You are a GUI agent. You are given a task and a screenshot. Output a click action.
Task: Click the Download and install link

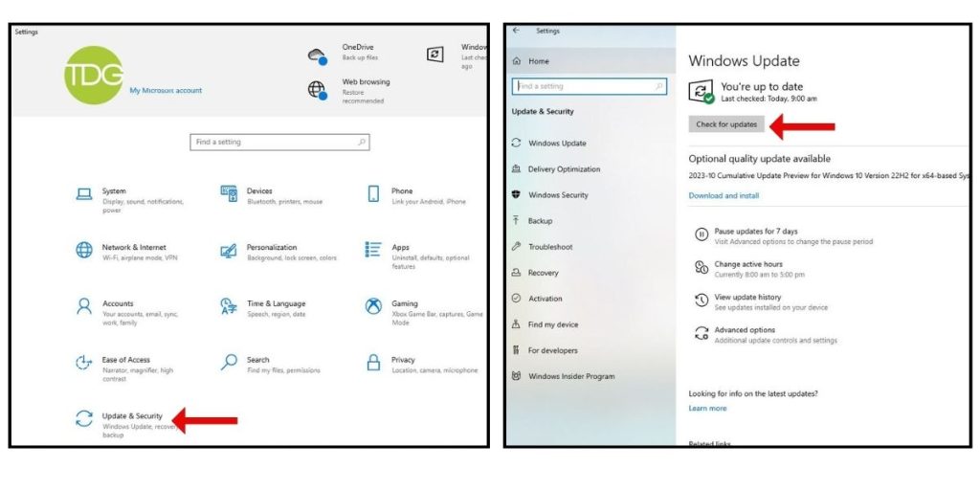point(724,195)
